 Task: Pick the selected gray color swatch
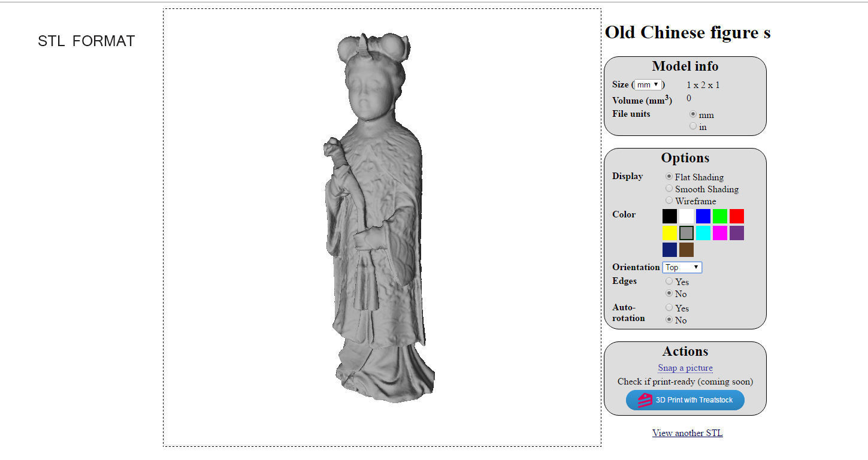(686, 233)
